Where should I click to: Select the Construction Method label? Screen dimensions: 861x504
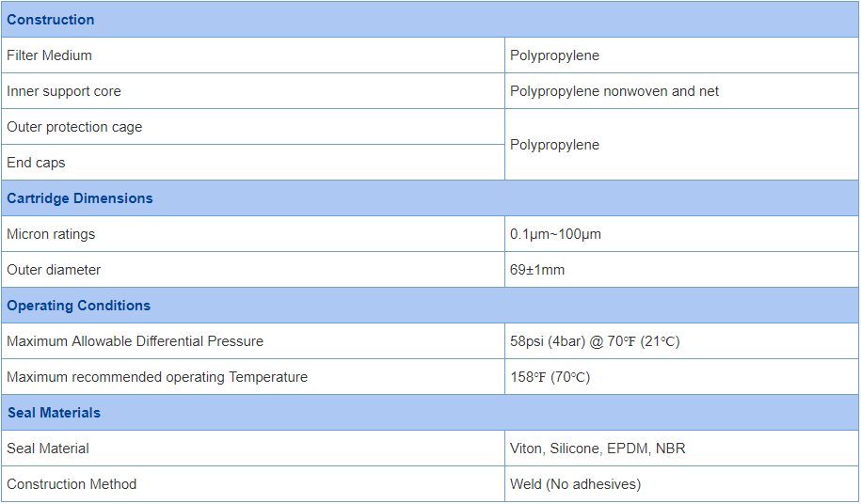click(72, 484)
